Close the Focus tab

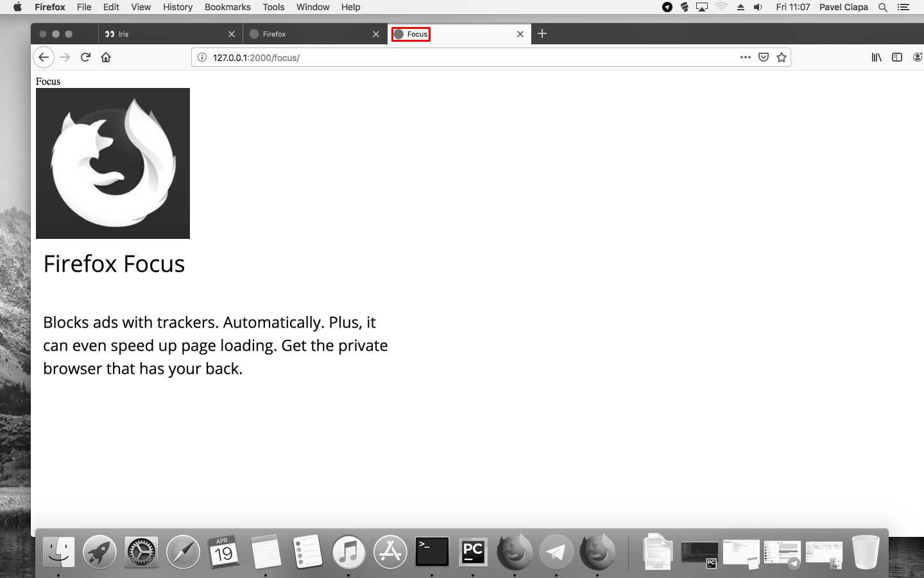pos(520,34)
